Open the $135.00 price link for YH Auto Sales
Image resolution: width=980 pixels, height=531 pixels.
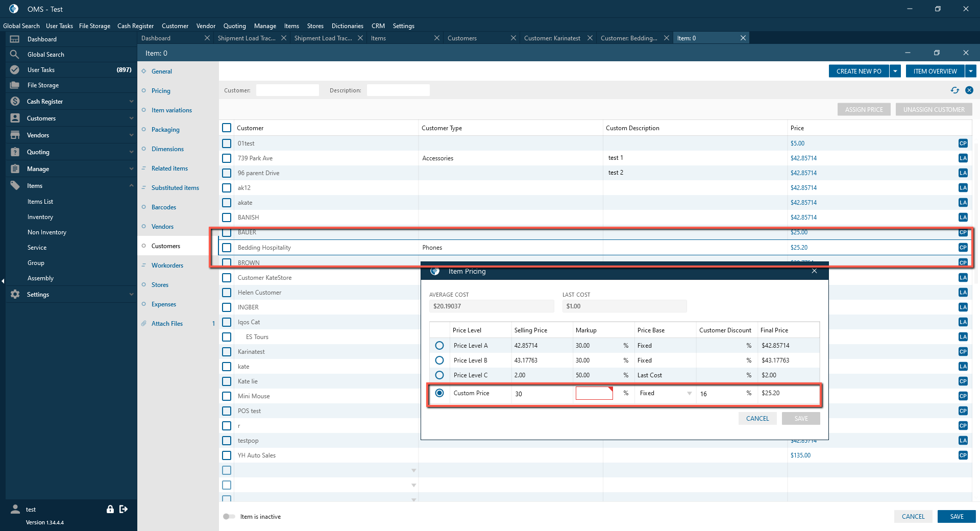click(800, 455)
